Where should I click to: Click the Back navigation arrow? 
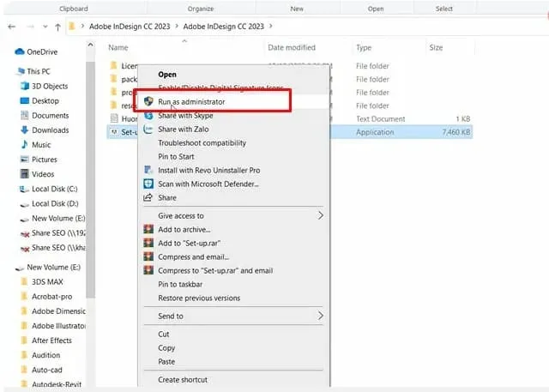11,27
